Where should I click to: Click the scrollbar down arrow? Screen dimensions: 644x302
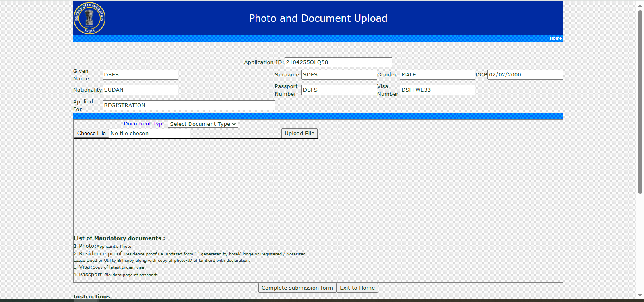pos(640,295)
